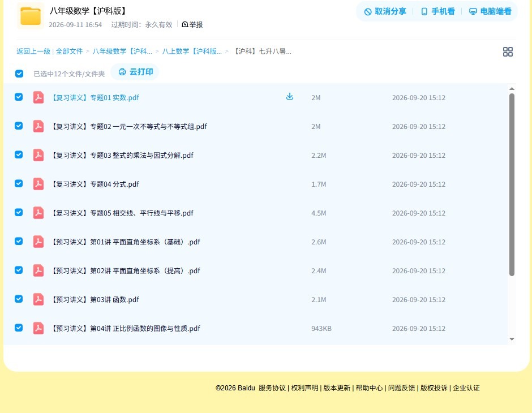Click PDF icon for 第01讲 平面直角坐标系（基础）
Image resolution: width=532 pixels, height=413 pixels.
pos(38,242)
